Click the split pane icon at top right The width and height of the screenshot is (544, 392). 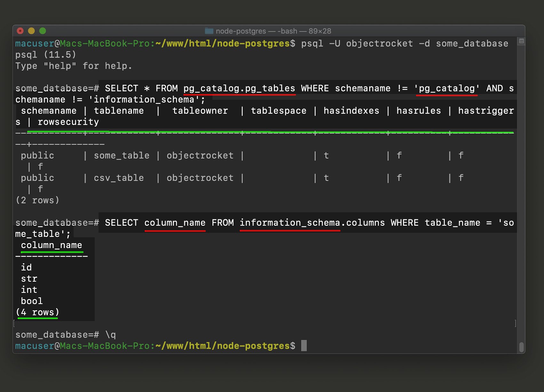pos(521,41)
